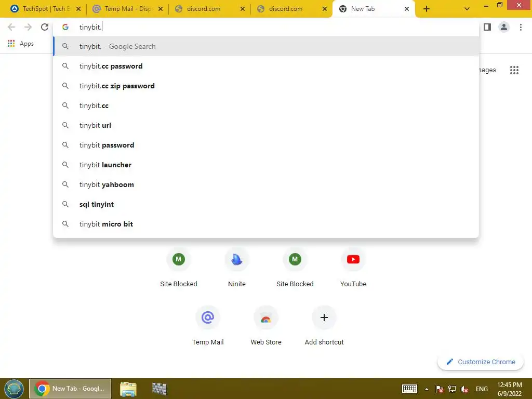Select the plain 'tinybit.cc' suggestion
The height and width of the screenshot is (399, 532).
(x=266, y=105)
